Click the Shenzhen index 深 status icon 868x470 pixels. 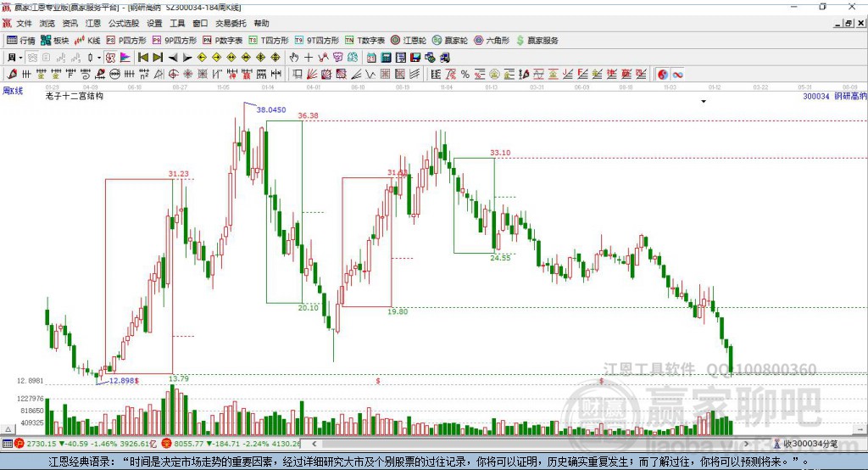(167, 444)
